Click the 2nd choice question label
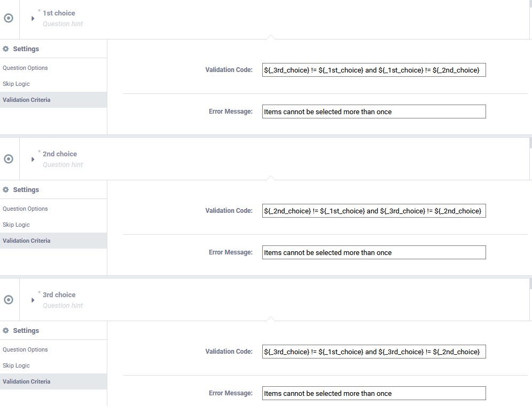The height and width of the screenshot is (406, 532). 60,154
